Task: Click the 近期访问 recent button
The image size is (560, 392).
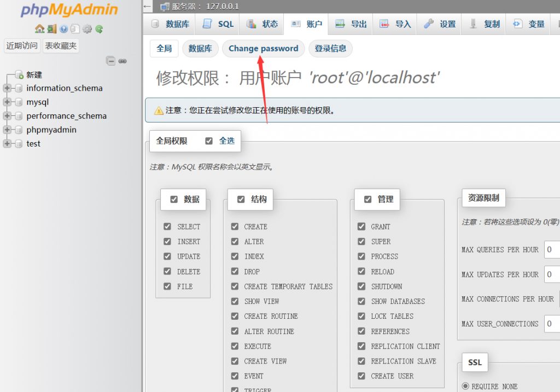Action: pyautogui.click(x=22, y=46)
